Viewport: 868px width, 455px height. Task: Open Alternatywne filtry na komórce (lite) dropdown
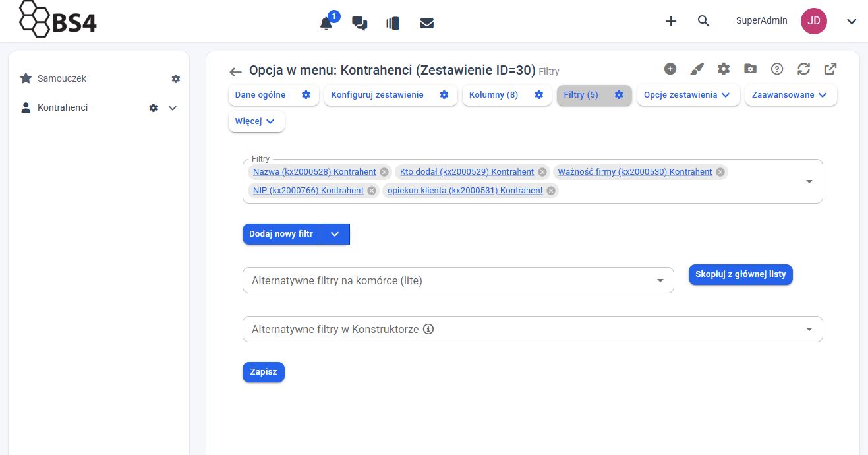click(x=458, y=280)
